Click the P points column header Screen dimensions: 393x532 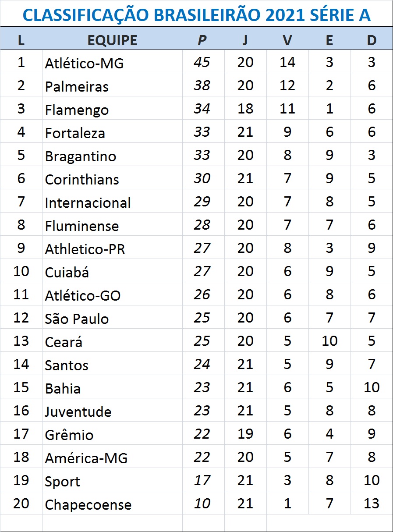(x=202, y=40)
